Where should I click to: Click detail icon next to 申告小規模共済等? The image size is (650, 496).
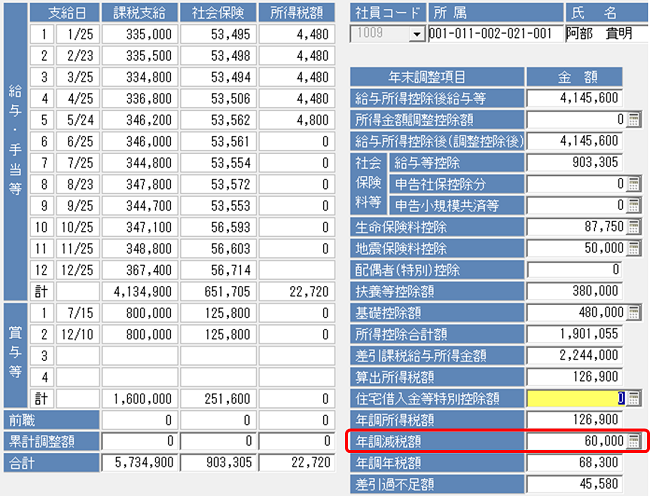coord(633,204)
